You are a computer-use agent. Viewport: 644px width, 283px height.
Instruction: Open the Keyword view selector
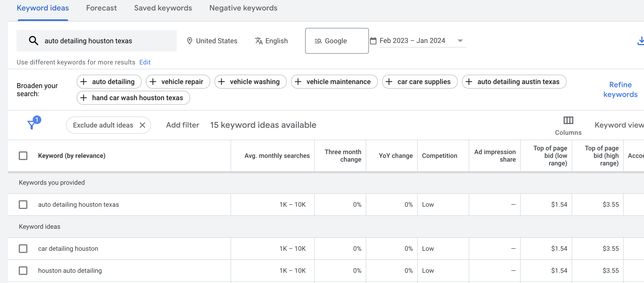click(x=619, y=125)
